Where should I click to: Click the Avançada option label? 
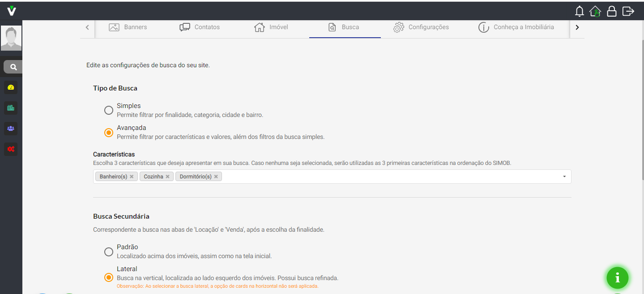click(132, 128)
